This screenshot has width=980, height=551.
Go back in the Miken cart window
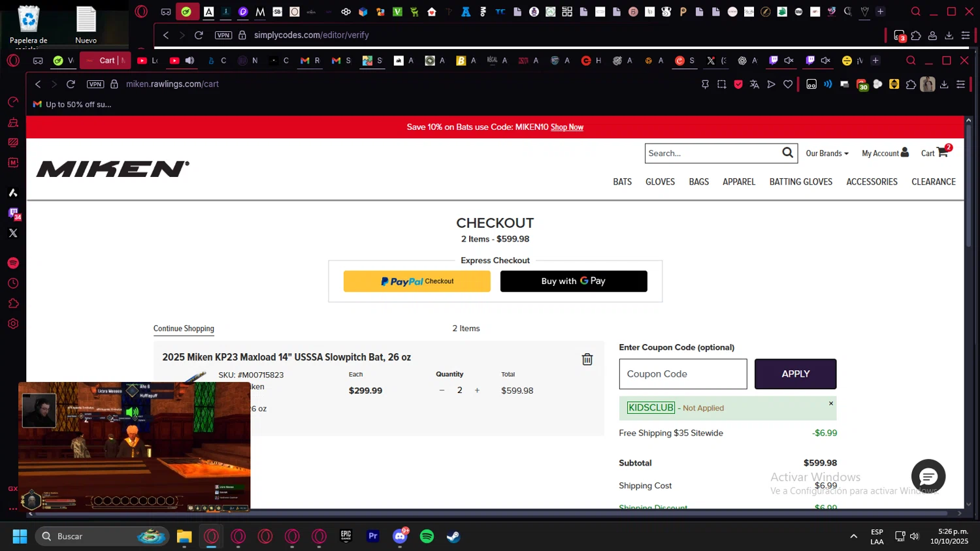click(x=38, y=84)
